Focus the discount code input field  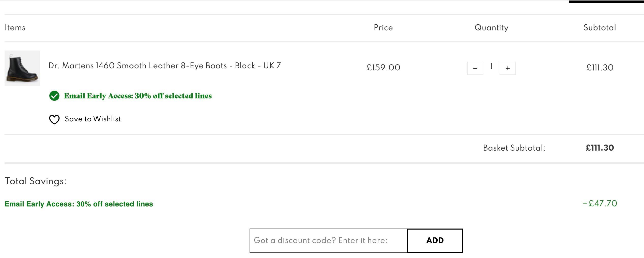pyautogui.click(x=328, y=240)
